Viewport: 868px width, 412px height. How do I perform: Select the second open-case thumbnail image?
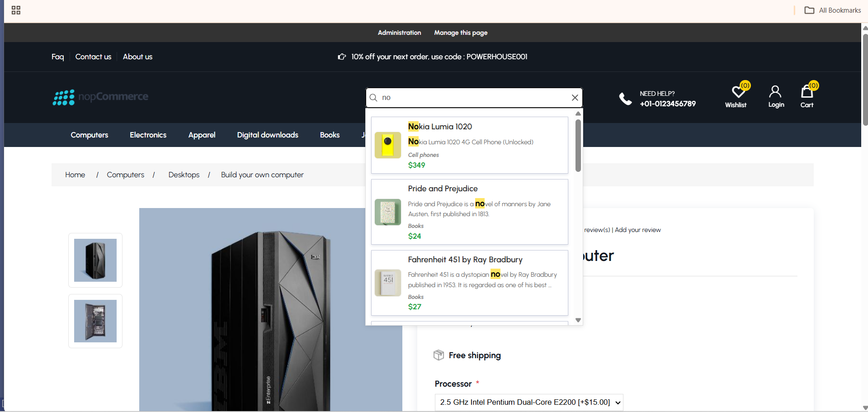point(95,321)
